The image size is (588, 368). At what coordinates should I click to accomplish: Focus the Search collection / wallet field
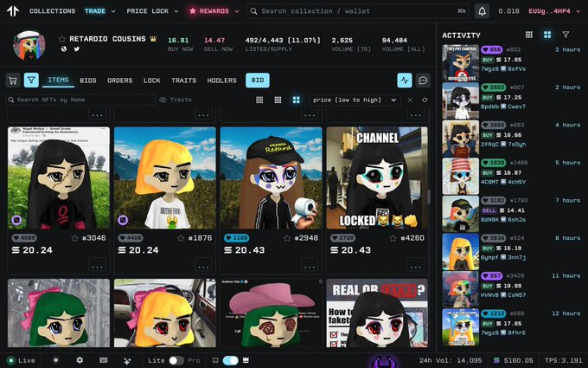358,11
